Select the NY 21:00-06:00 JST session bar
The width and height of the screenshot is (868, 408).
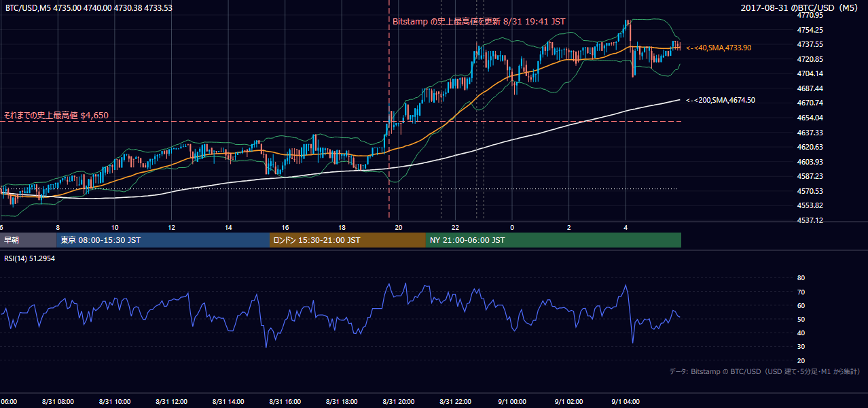[x=554, y=240]
